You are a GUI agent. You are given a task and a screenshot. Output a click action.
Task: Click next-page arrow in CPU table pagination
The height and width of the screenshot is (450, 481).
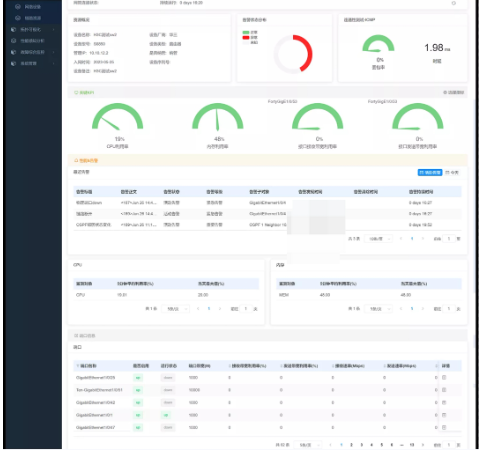pos(220,309)
